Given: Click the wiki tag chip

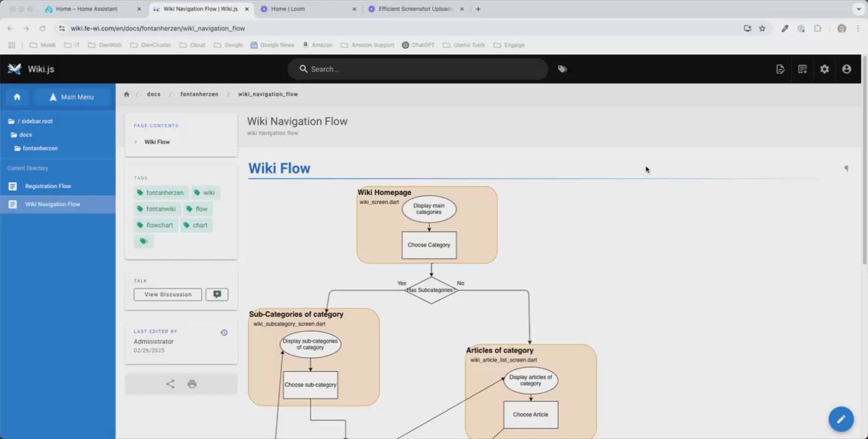Looking at the screenshot, I should (205, 192).
